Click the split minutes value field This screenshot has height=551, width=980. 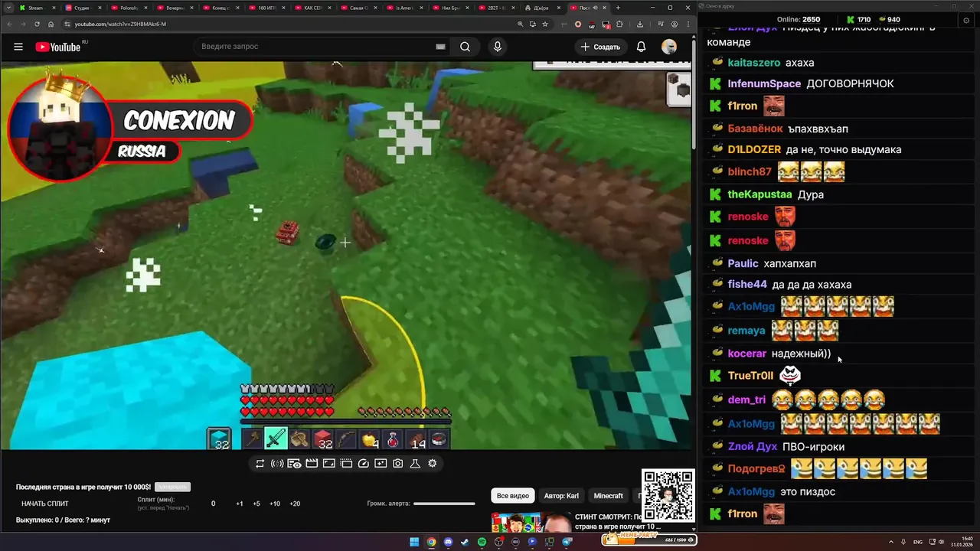(214, 504)
